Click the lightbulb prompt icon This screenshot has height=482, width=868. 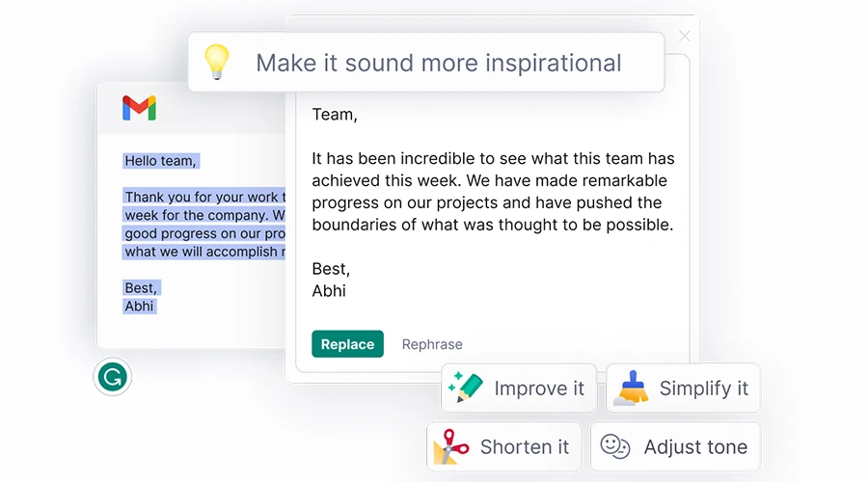pos(216,62)
